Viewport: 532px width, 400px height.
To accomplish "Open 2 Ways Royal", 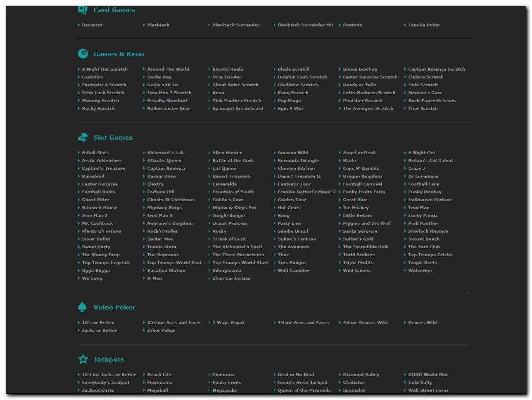I will pos(228,323).
